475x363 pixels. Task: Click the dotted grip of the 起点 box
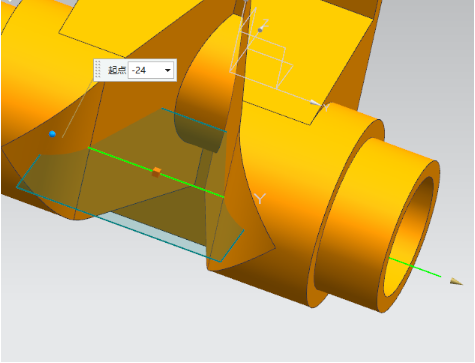coord(98,70)
